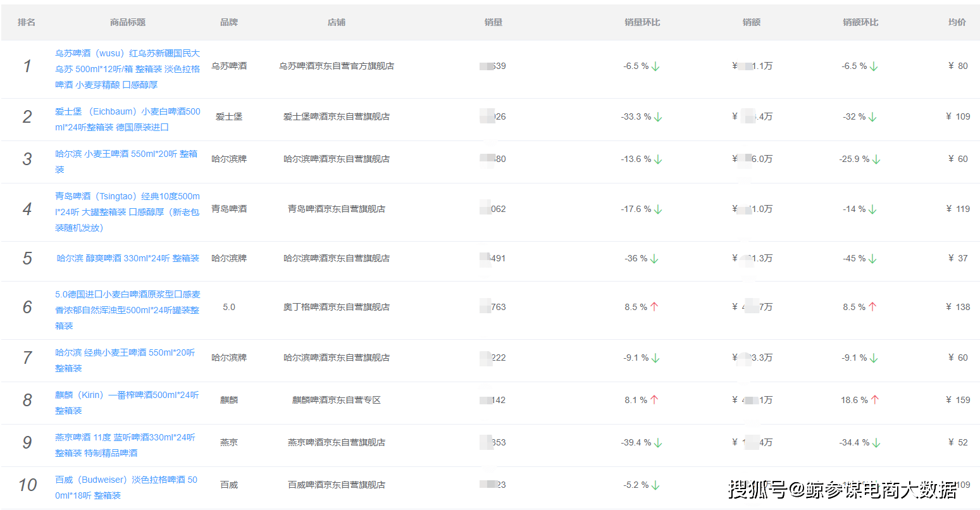This screenshot has width=980, height=510.
Task: Click the green down arrow beside -6.5% for 乌苏啤酒
Action: 657,66
